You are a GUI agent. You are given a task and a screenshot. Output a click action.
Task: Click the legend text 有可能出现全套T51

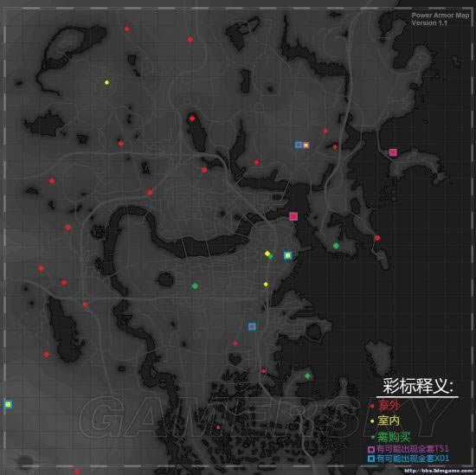point(413,449)
